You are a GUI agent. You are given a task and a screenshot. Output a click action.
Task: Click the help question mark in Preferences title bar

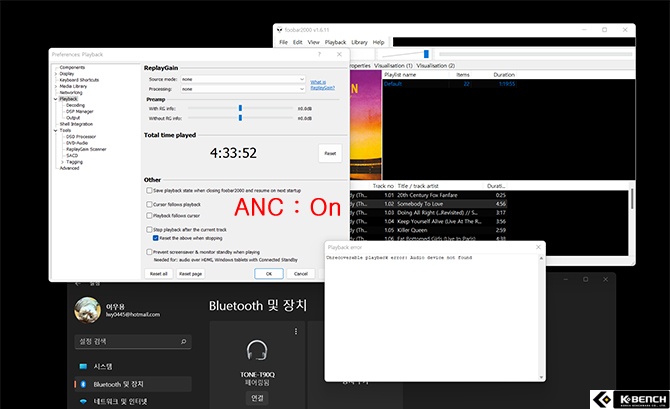(x=319, y=54)
